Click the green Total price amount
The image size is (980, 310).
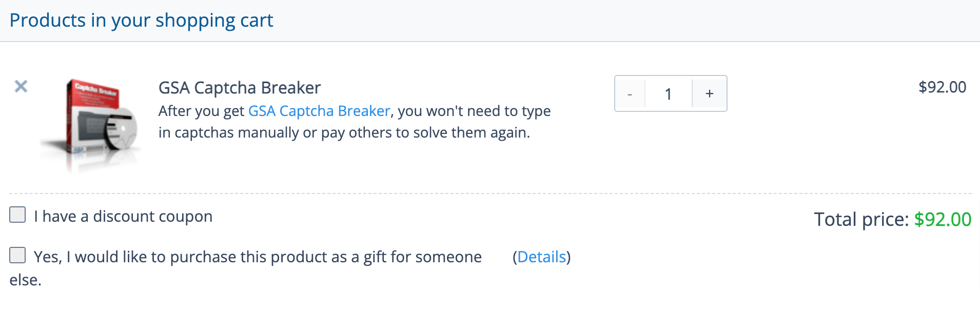pos(940,219)
